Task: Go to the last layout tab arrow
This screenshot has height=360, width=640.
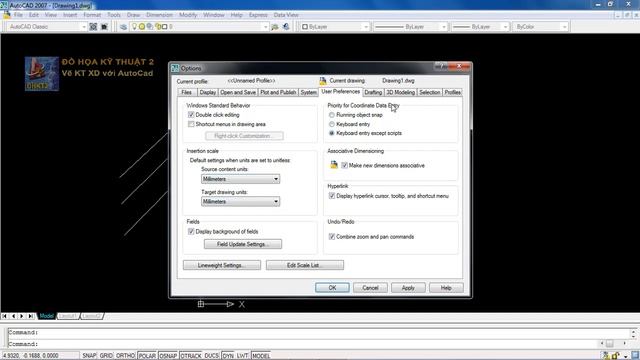Action: coord(31,316)
